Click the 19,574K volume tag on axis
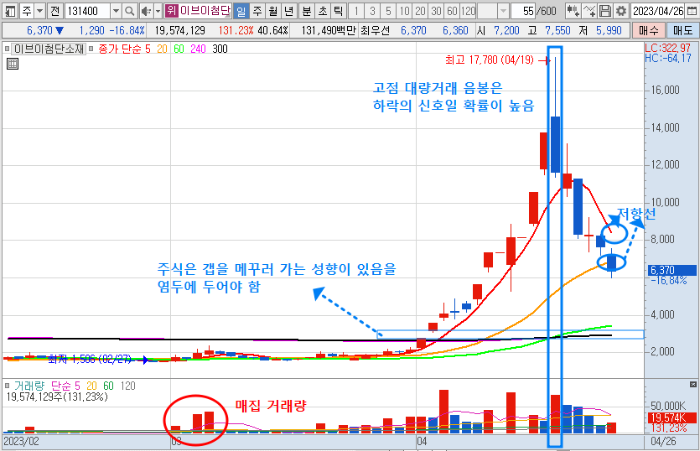700x451 pixels. coord(672,418)
